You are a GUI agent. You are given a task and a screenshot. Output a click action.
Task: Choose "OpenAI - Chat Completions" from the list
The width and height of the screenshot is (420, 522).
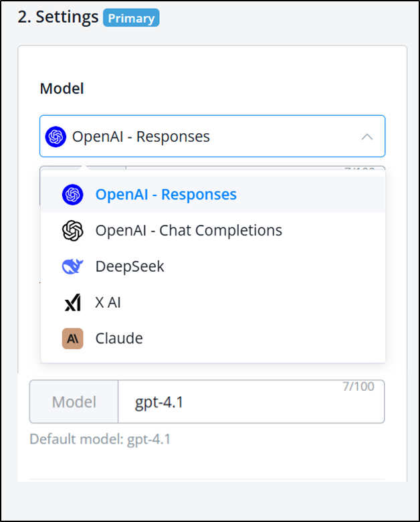tap(189, 231)
